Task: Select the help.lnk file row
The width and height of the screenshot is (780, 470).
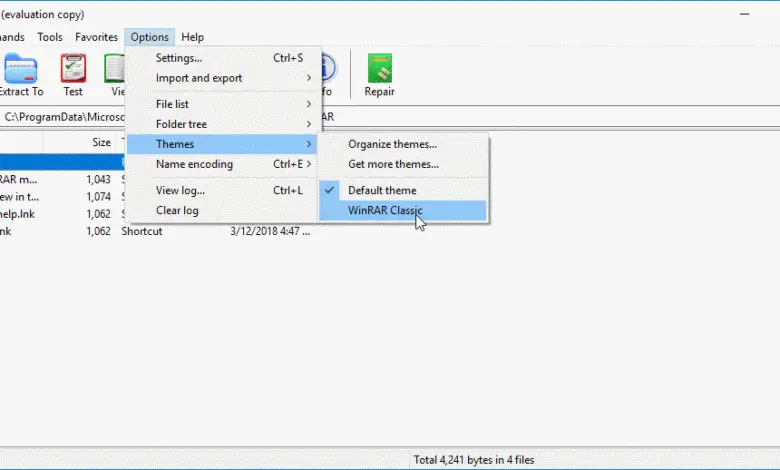Action: pos(62,214)
